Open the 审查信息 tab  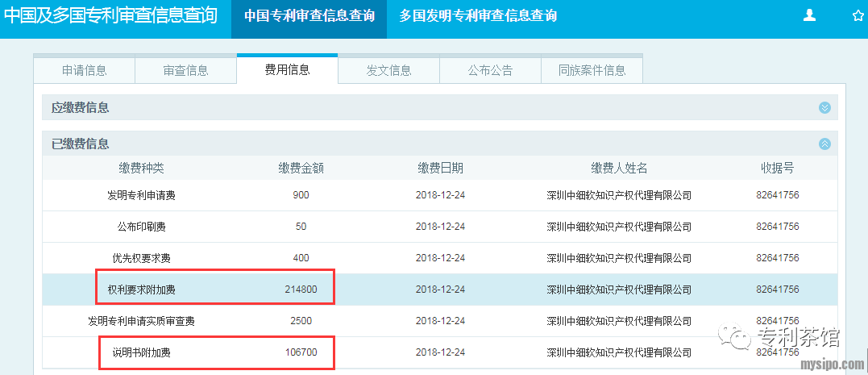pos(185,70)
